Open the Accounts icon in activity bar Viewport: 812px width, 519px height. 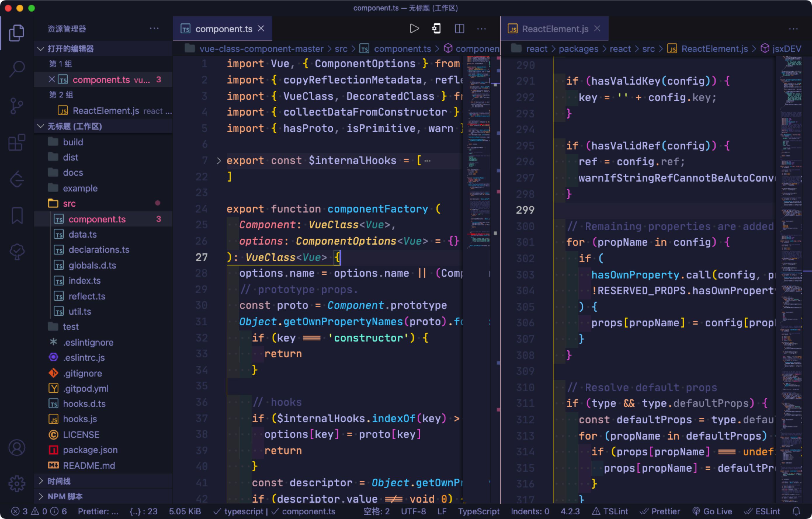[x=17, y=448]
